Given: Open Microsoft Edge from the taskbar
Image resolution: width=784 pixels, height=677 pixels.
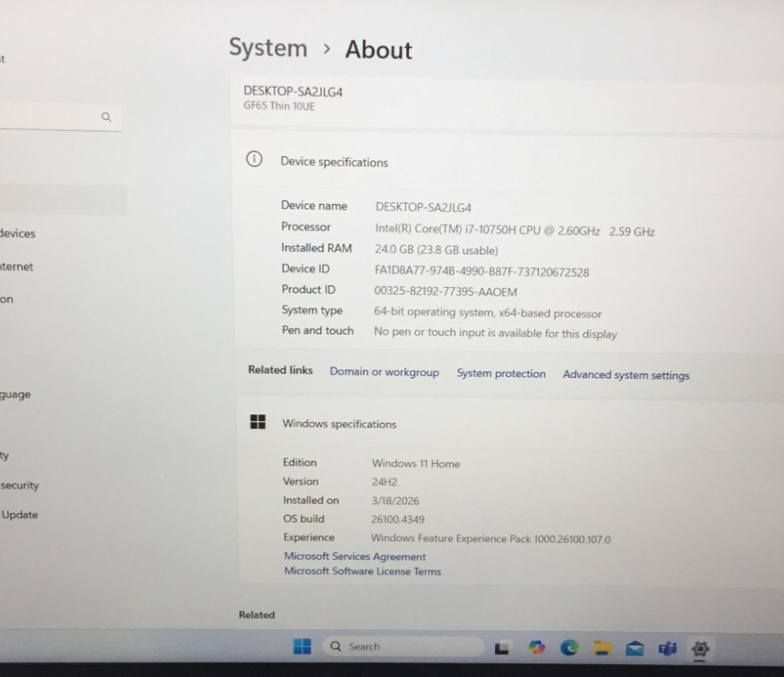Looking at the screenshot, I should click(x=569, y=648).
